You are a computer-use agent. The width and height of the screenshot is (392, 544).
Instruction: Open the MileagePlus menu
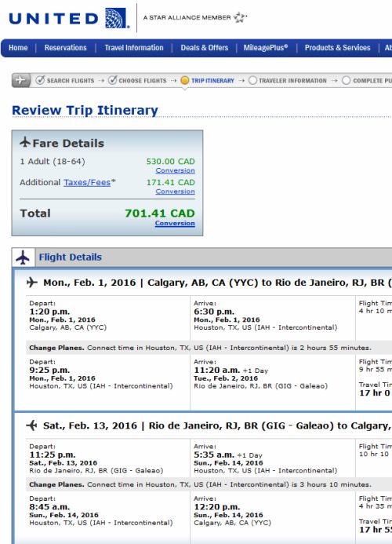(266, 48)
